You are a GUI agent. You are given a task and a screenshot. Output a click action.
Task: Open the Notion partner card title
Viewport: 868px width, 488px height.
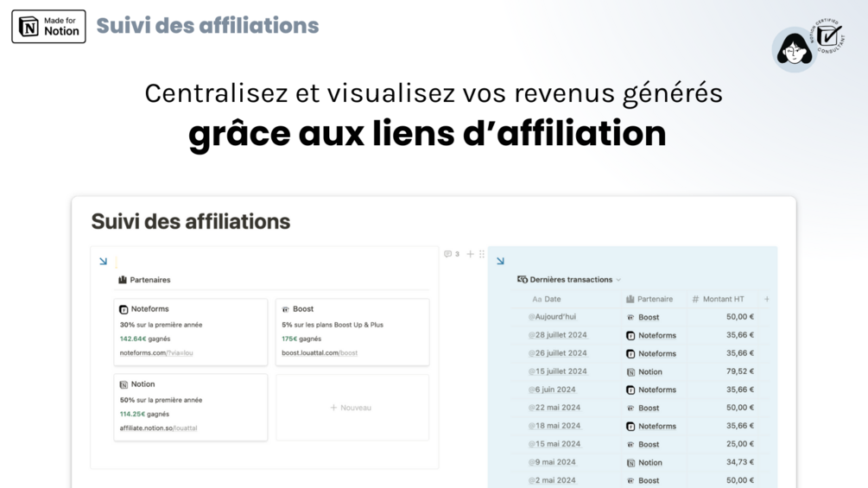coord(143,384)
